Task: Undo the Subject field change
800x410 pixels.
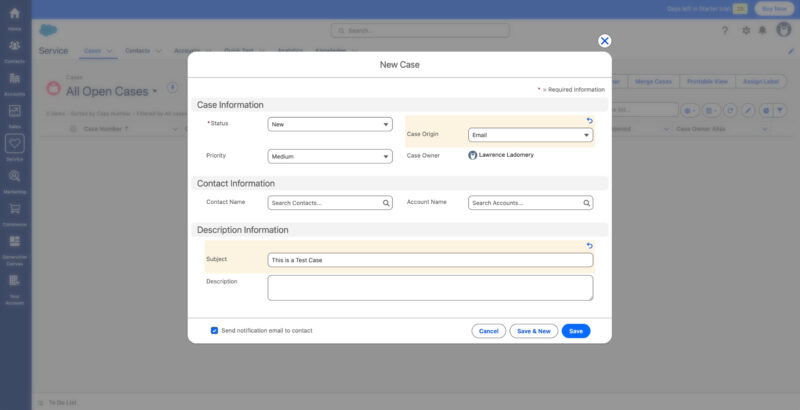Action: pos(589,246)
